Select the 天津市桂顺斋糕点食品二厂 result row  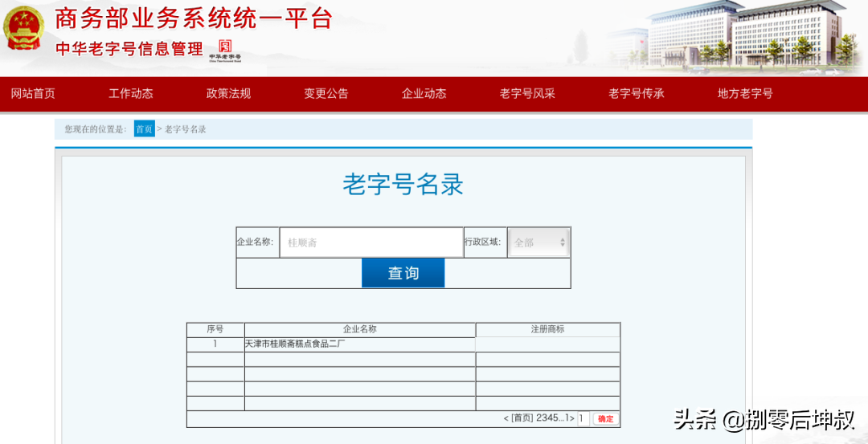point(403,344)
